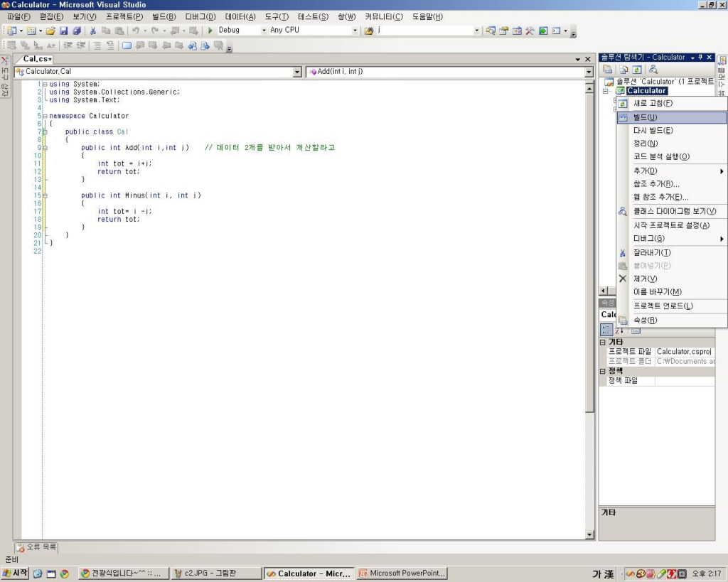Select 빌드(U) from the context menu
This screenshot has width=728, height=582.
tap(671, 117)
